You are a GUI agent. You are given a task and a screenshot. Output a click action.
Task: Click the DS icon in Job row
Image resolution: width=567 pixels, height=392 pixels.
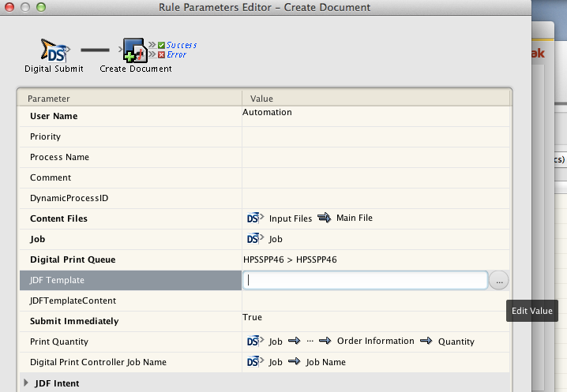click(254, 239)
